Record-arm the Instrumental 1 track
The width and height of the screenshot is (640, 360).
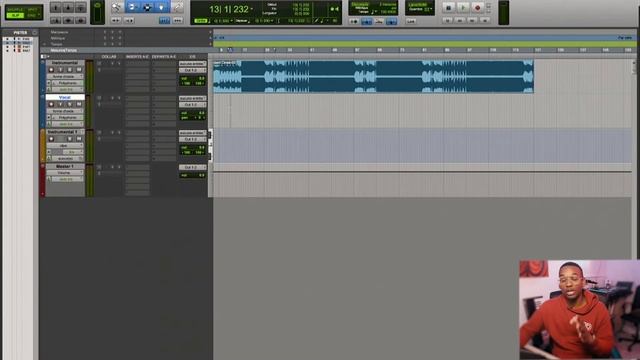(51, 139)
